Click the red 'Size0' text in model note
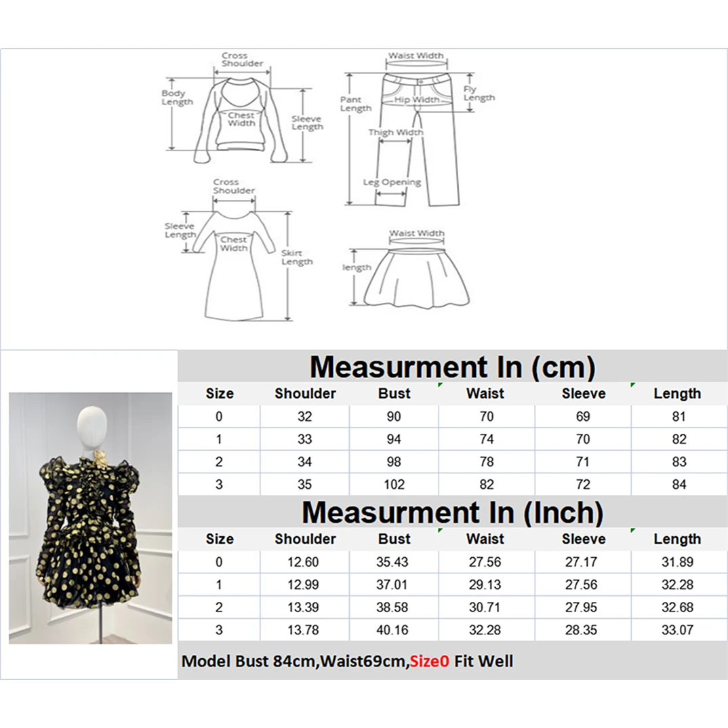 pyautogui.click(x=430, y=661)
